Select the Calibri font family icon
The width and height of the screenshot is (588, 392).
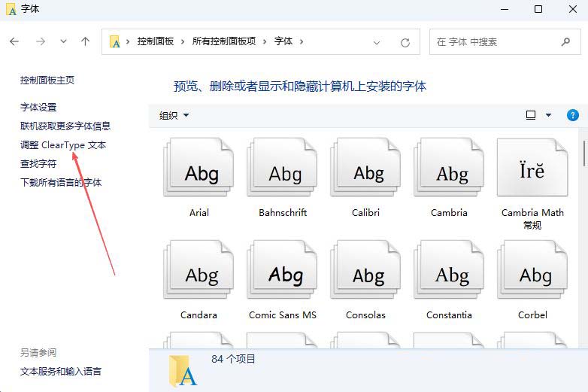[x=365, y=167]
